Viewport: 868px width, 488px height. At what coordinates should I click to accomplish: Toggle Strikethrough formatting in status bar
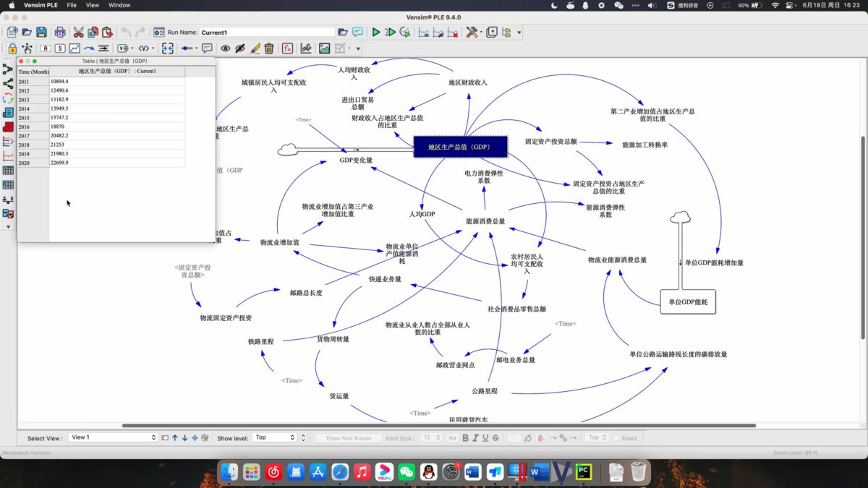tap(495, 437)
